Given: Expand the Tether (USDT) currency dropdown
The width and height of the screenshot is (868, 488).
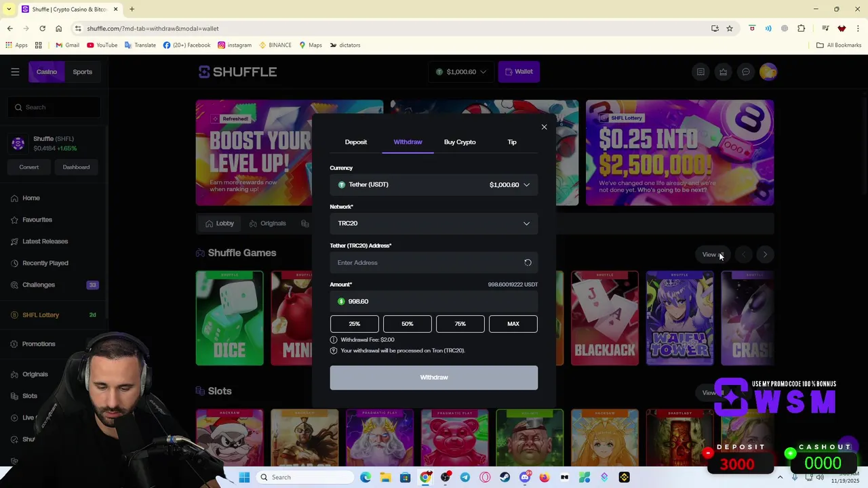Looking at the screenshot, I should [x=434, y=184].
